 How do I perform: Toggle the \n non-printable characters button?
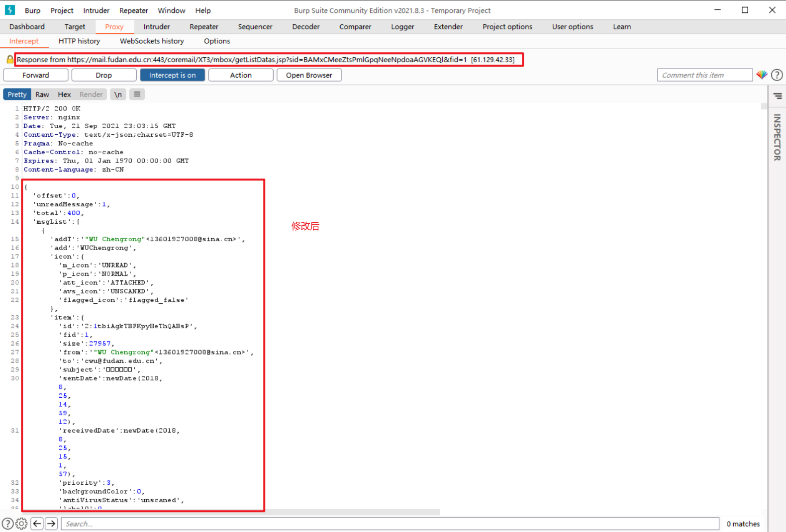[118, 94]
